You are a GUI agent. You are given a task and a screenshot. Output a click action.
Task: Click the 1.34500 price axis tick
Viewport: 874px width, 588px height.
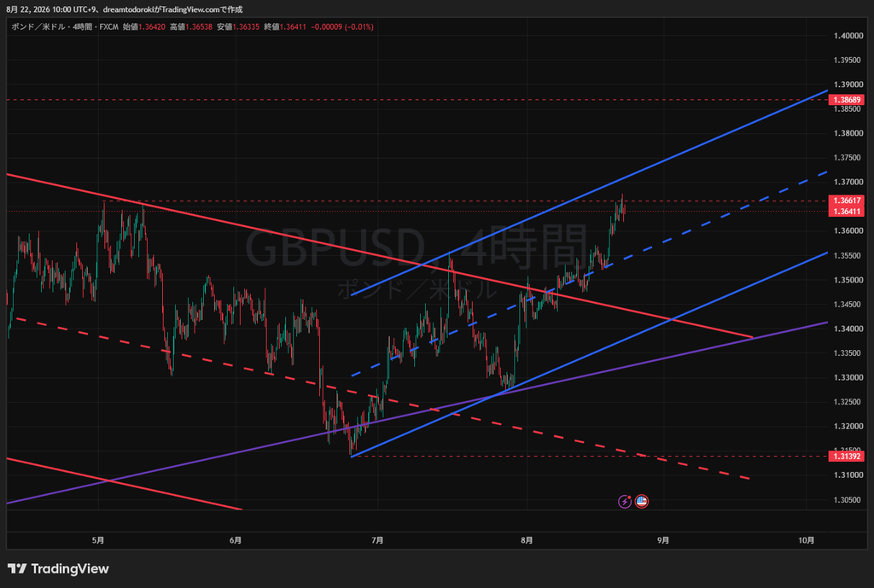click(848, 305)
